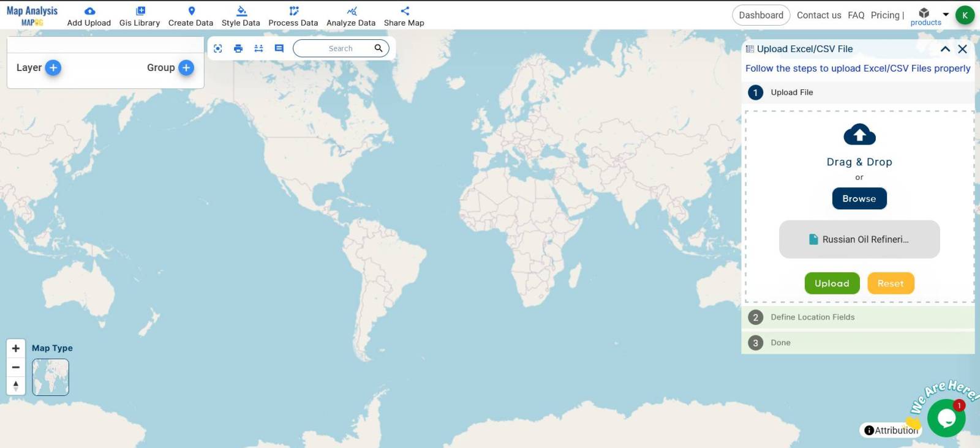Add a new group with plus icon

click(186, 67)
